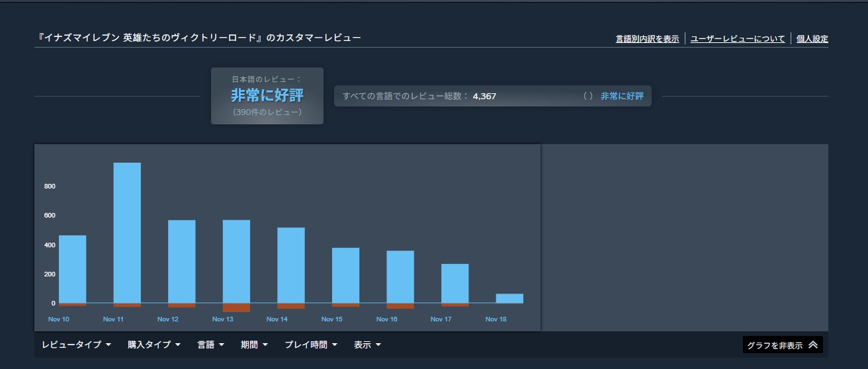Open the レビュータイプ dropdown filter
This screenshot has height=369, width=868.
(76, 345)
